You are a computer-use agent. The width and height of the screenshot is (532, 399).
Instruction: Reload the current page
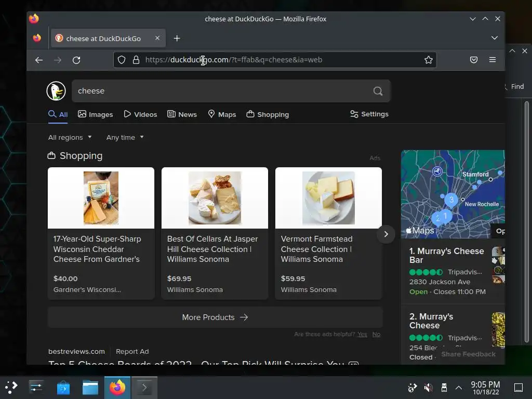point(77,60)
